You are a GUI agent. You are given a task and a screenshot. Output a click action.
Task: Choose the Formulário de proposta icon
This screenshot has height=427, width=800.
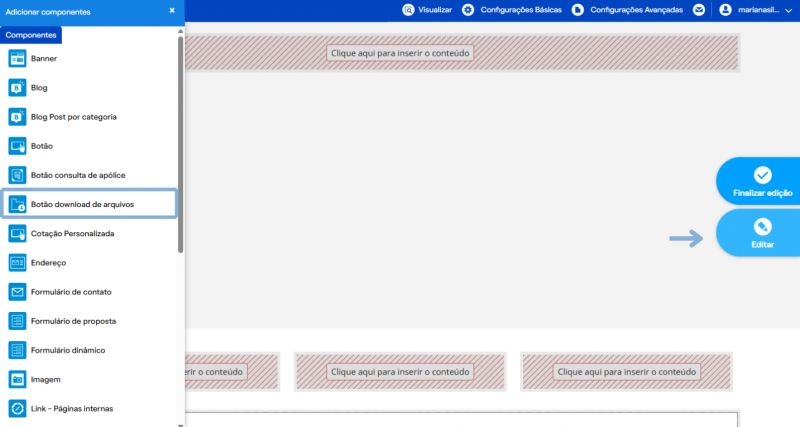tap(17, 321)
